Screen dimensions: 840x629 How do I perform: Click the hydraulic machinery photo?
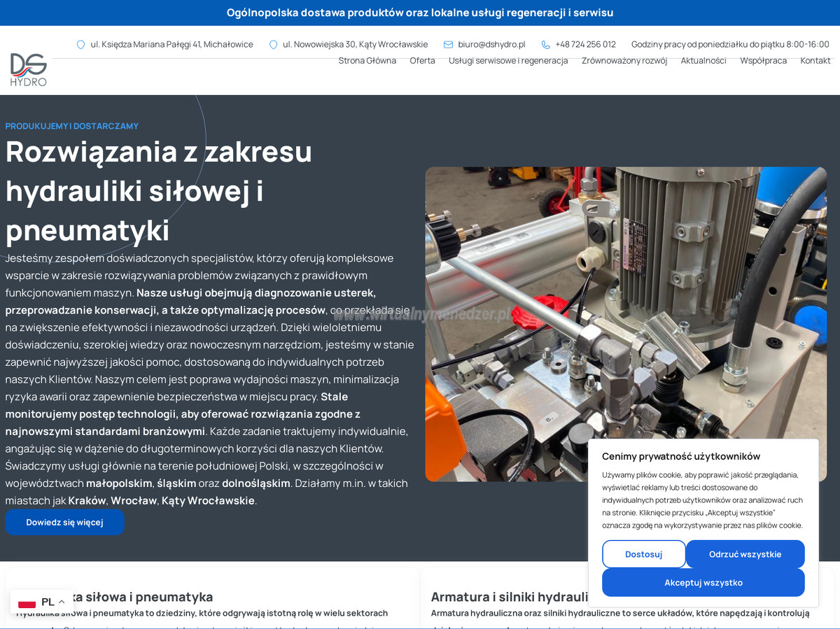point(626,324)
